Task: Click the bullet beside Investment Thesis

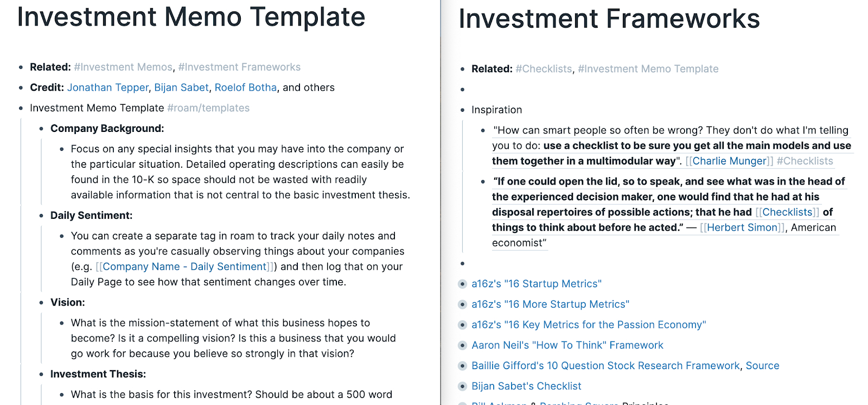Action: click(41, 374)
